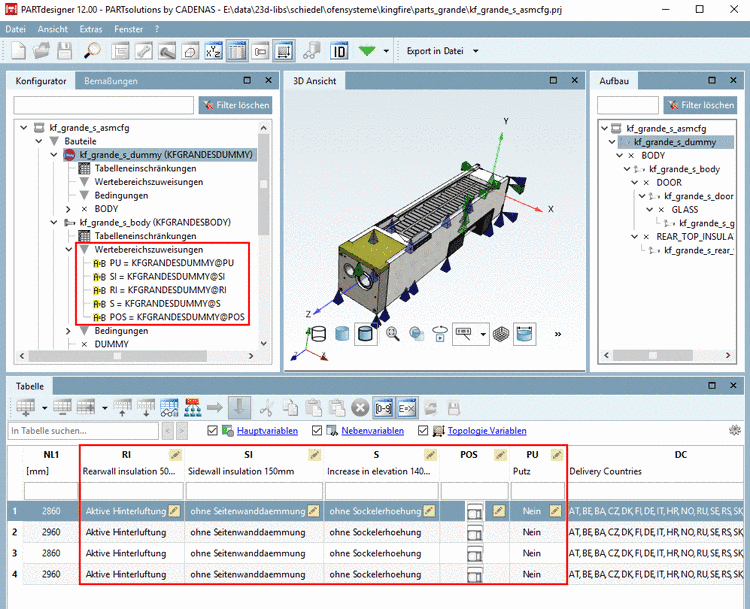Collapse kf_grande_s_body (KFGRANDESBODY) tree node
Image resolution: width=750 pixels, height=609 pixels.
[x=54, y=222]
